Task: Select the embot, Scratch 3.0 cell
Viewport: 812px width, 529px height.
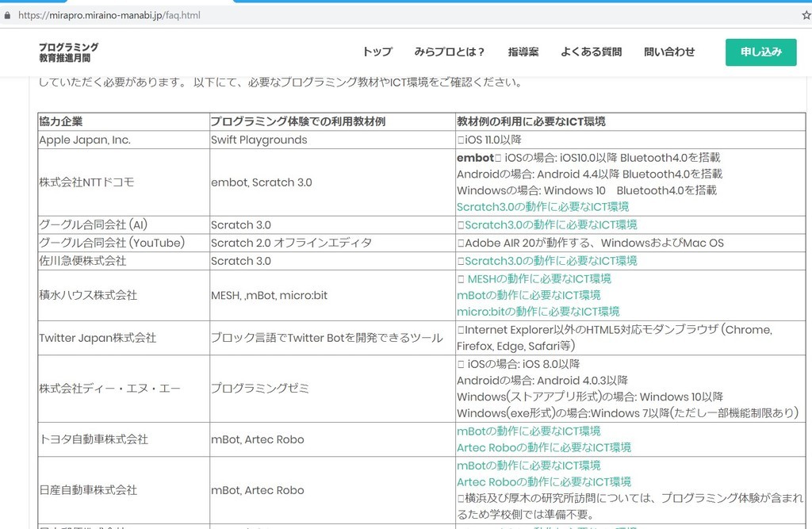Action: pyautogui.click(x=332, y=182)
